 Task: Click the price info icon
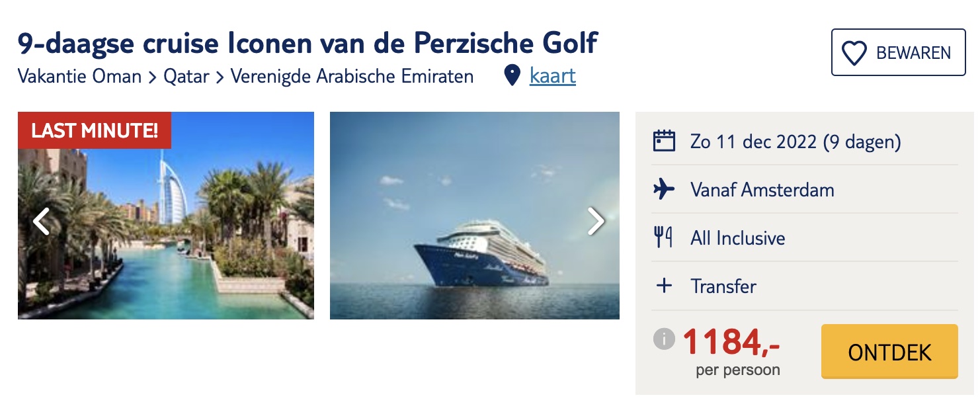pyautogui.click(x=664, y=339)
